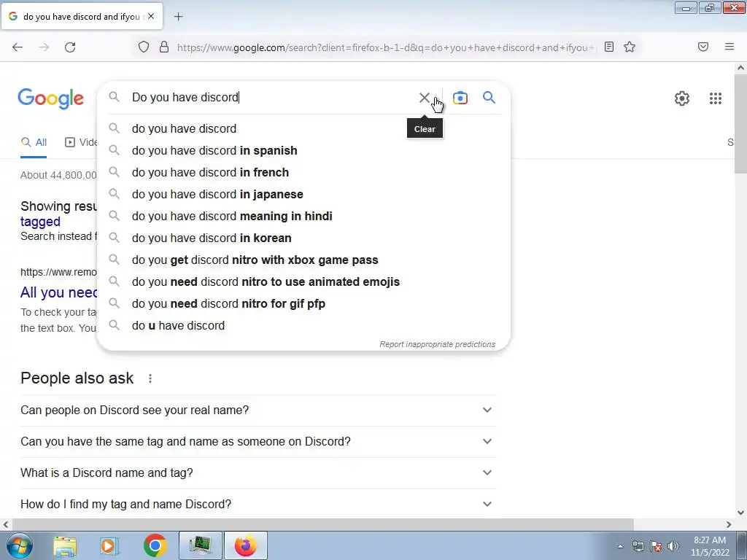Screen dimensions: 747x560
Task: Select the All results tab
Action: 34,142
